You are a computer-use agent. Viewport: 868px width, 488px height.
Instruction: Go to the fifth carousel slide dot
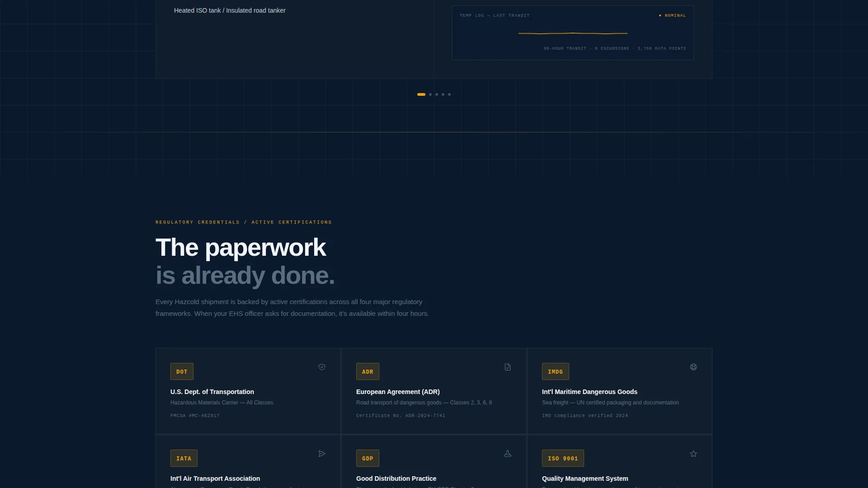tap(449, 94)
